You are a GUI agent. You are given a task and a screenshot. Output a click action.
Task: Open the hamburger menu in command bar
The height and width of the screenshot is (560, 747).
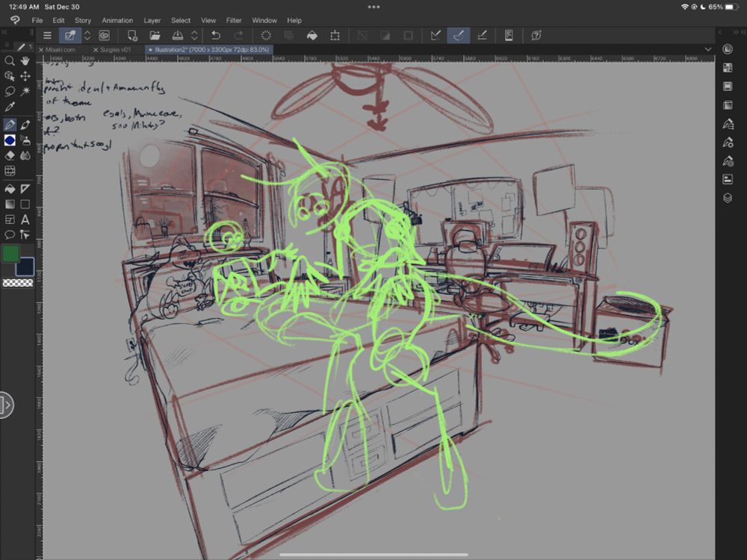(47, 35)
